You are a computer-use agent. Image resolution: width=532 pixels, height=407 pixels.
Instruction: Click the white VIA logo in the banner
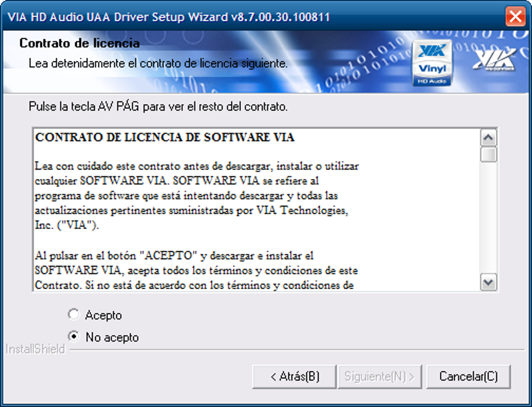(494, 60)
